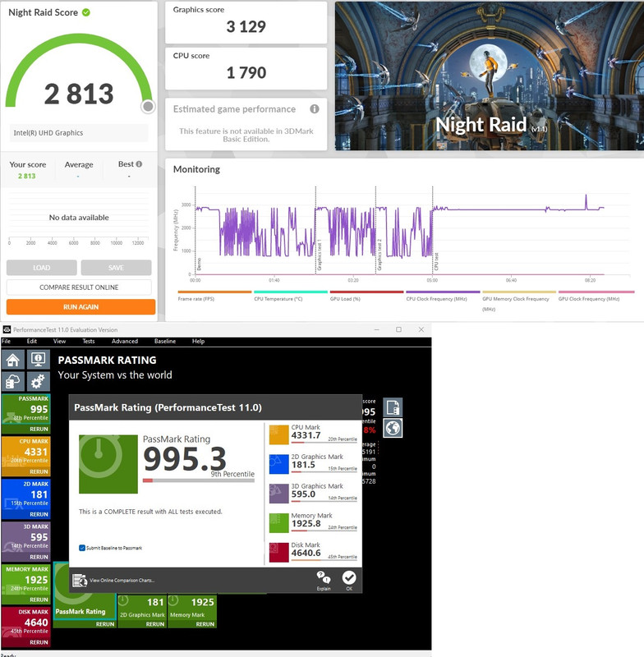Click RERUN under the 3D MARK tile
Image resolution: width=644 pixels, height=657 pixels.
(x=39, y=557)
